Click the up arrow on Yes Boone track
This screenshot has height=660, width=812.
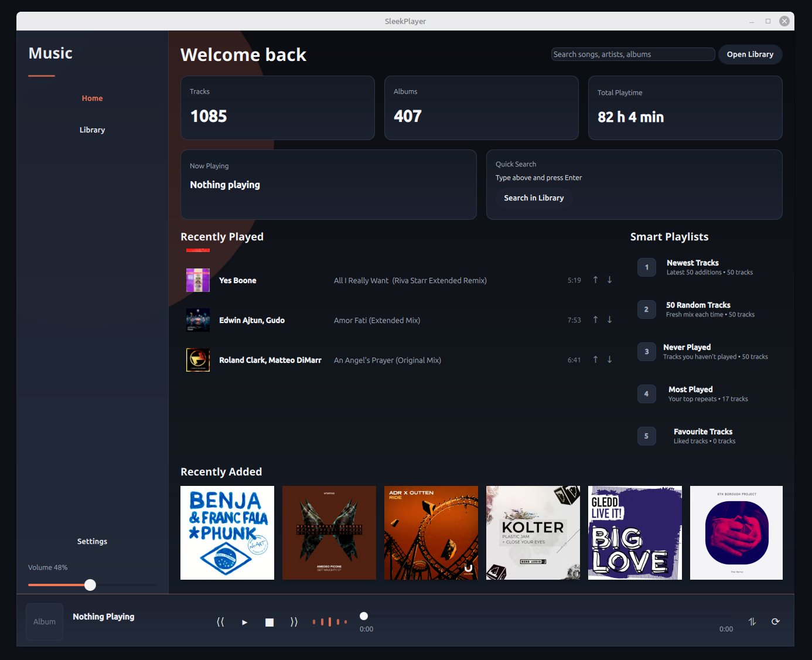595,280
